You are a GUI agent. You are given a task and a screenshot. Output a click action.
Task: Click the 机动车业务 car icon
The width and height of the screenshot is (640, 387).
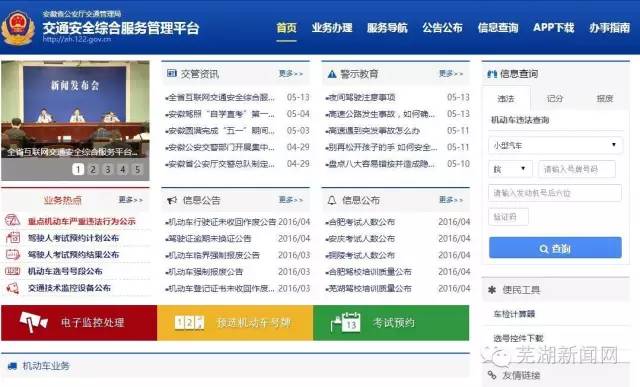12,366
